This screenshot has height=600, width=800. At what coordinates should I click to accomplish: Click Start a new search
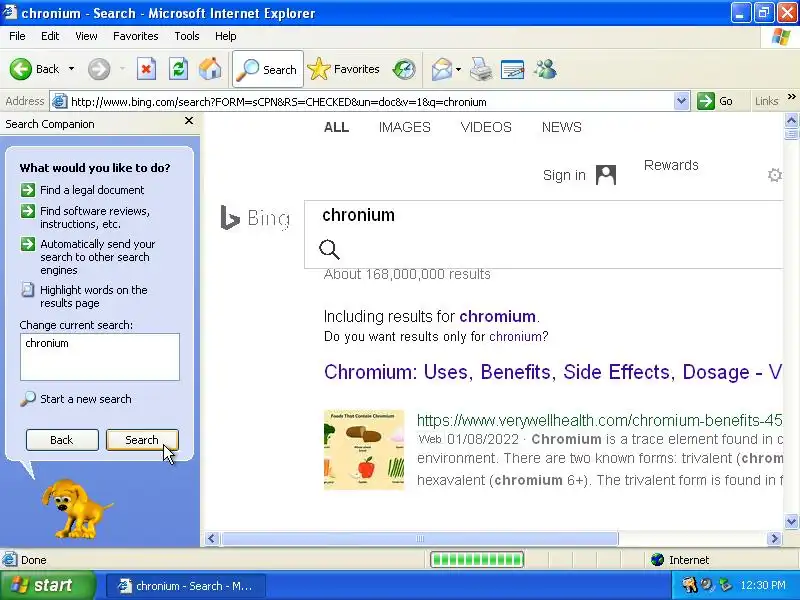pyautogui.click(x=76, y=399)
